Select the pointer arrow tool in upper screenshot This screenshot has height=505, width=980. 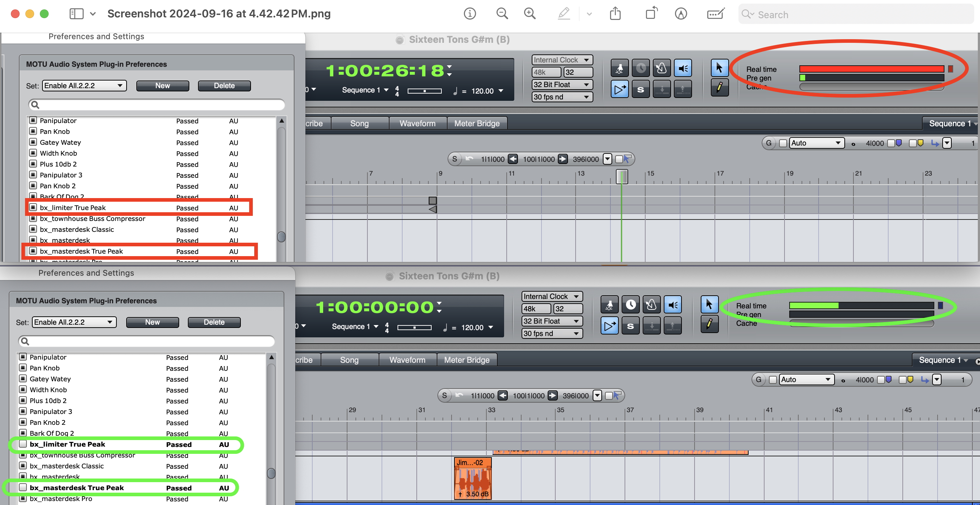pyautogui.click(x=719, y=68)
